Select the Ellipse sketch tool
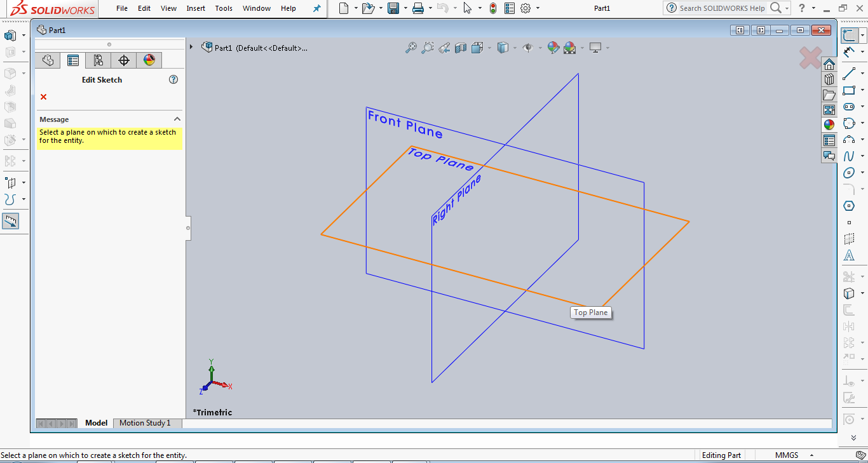Image resolution: width=868 pixels, height=463 pixels. pos(849,173)
